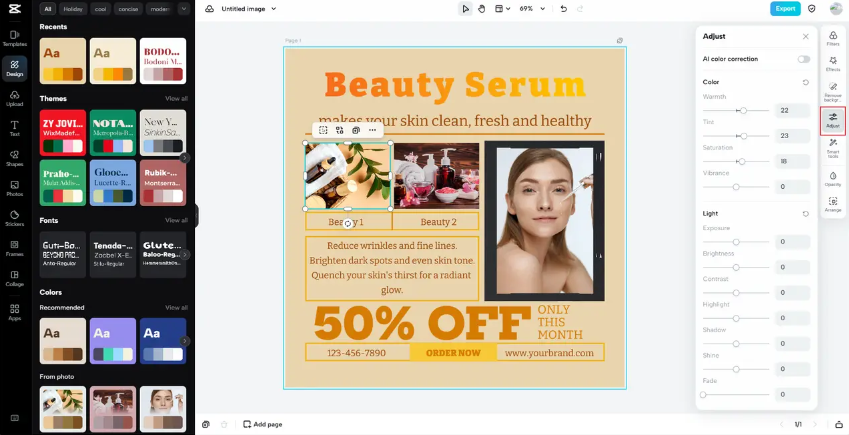The image size is (849, 435).
Task: View all Fonts
Action: click(177, 220)
